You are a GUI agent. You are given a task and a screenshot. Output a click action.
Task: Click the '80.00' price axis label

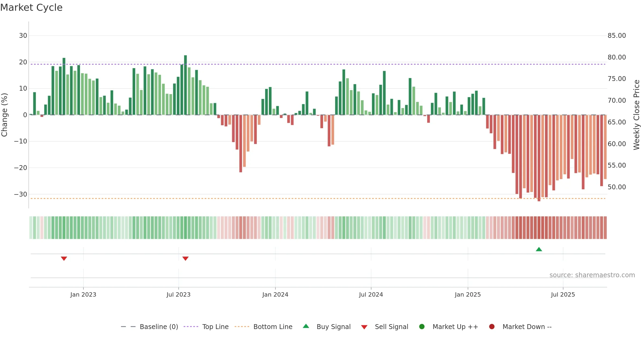pos(617,57)
